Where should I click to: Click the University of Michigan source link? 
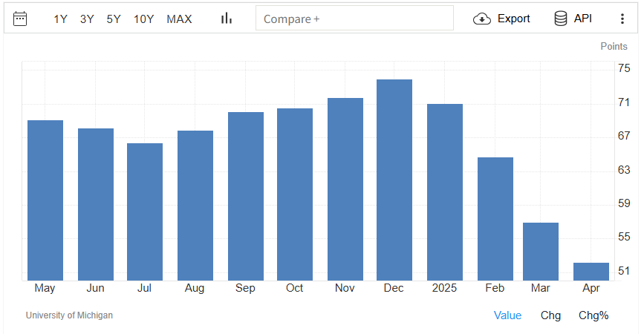point(69,315)
